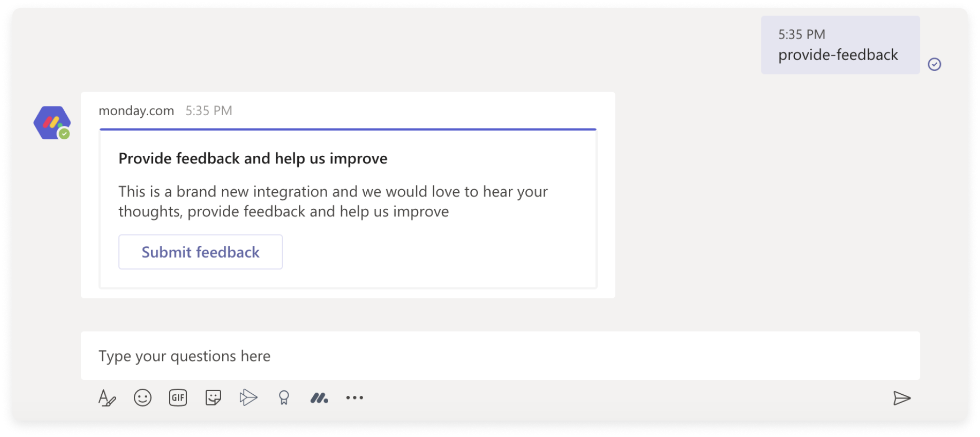Click the Stream arrow icon in toolbar
This screenshot has height=437, width=980.
(248, 397)
